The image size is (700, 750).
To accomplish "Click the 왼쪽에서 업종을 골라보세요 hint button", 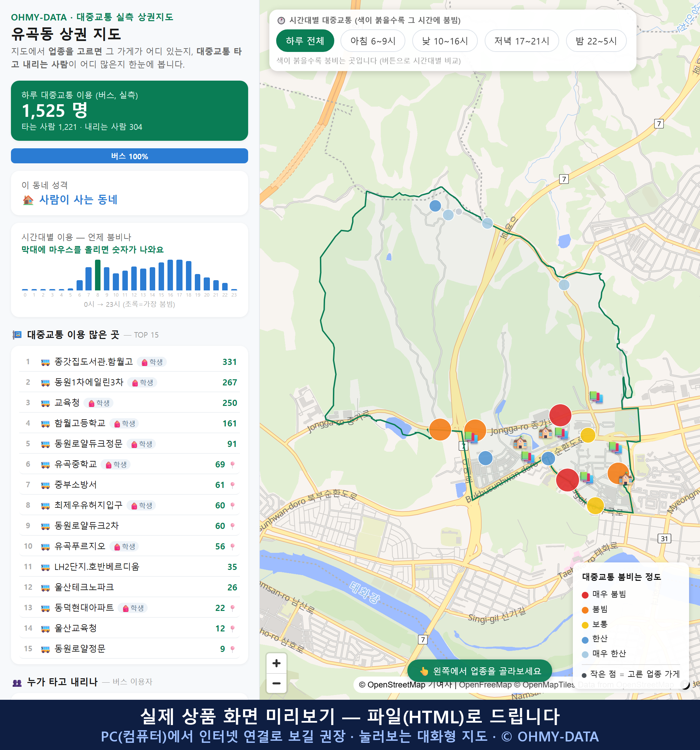I will pyautogui.click(x=480, y=671).
